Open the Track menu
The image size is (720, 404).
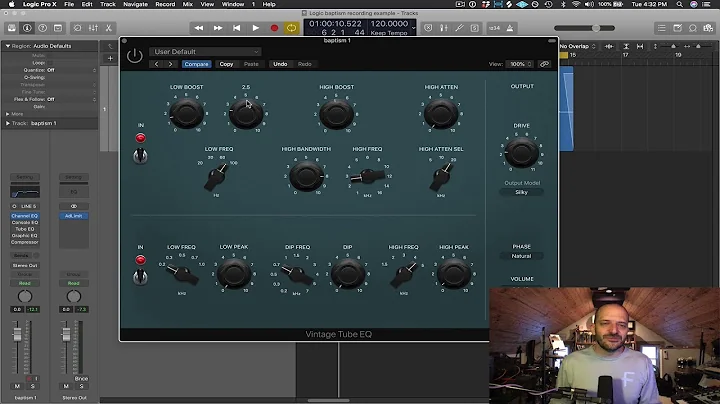108,4
